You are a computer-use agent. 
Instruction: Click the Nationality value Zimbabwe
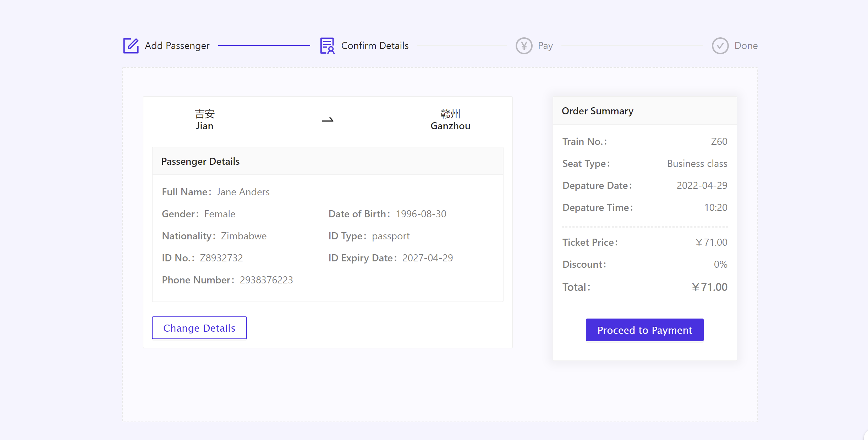[x=243, y=236]
